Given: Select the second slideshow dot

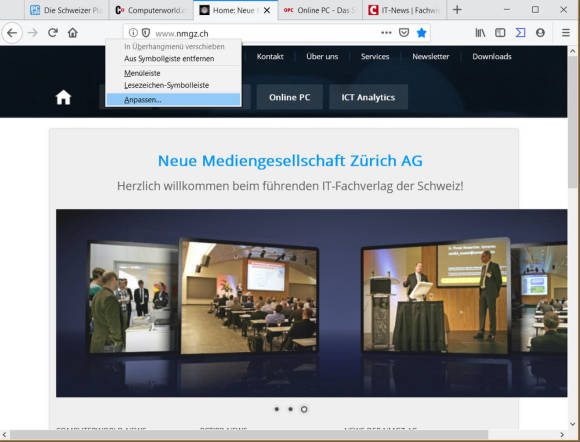Looking at the screenshot, I should click(x=290, y=409).
